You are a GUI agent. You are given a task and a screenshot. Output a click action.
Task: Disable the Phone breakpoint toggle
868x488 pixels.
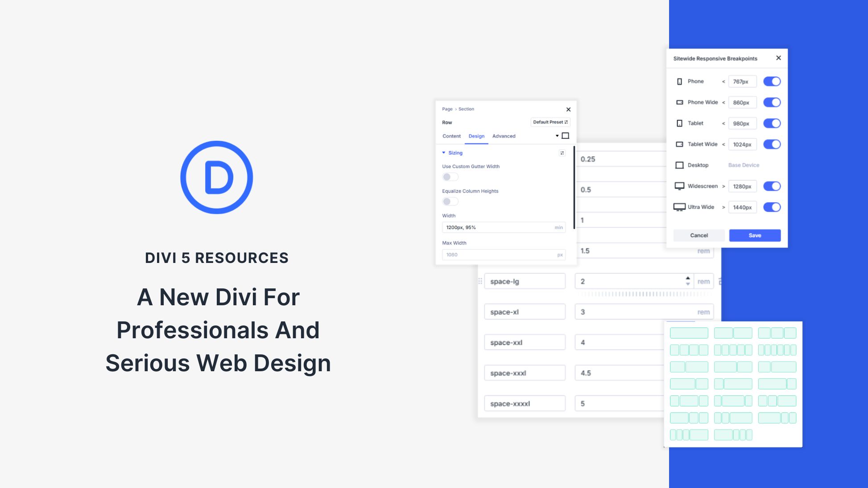tap(772, 81)
